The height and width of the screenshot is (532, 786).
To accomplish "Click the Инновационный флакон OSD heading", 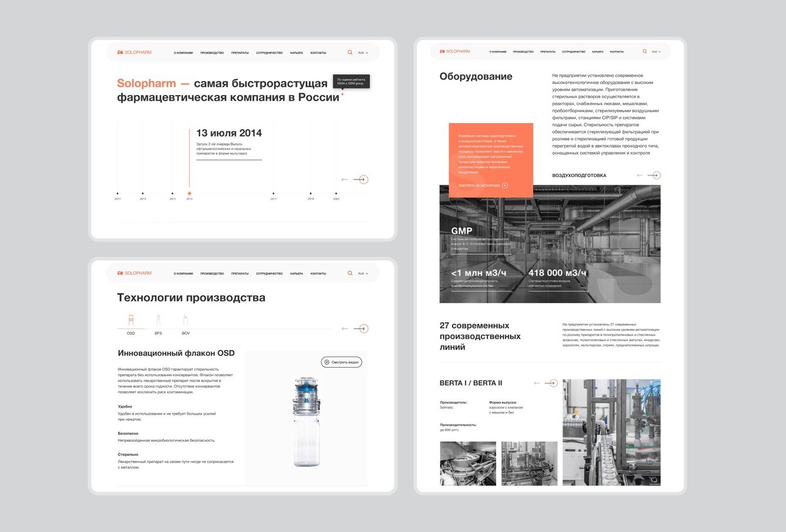I will [x=176, y=353].
